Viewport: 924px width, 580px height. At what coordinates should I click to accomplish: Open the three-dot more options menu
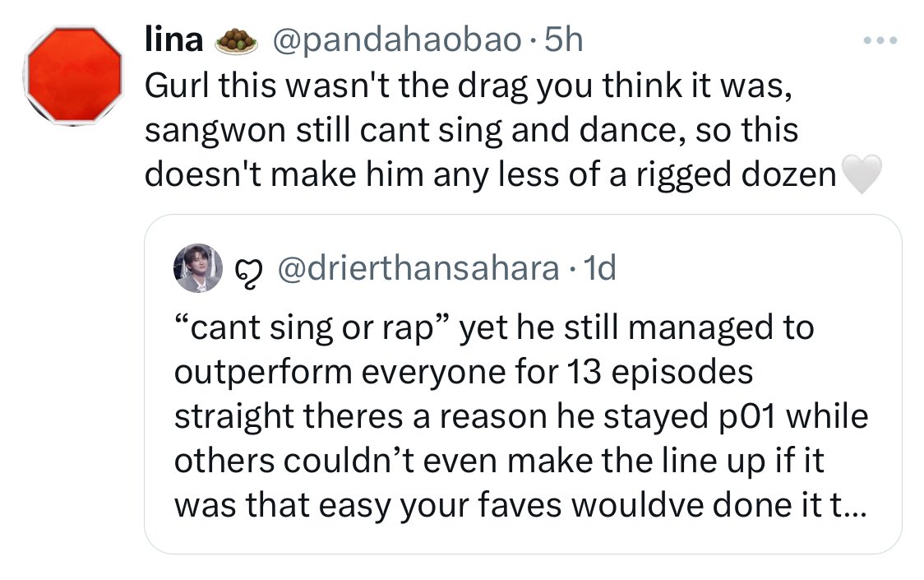point(880,40)
